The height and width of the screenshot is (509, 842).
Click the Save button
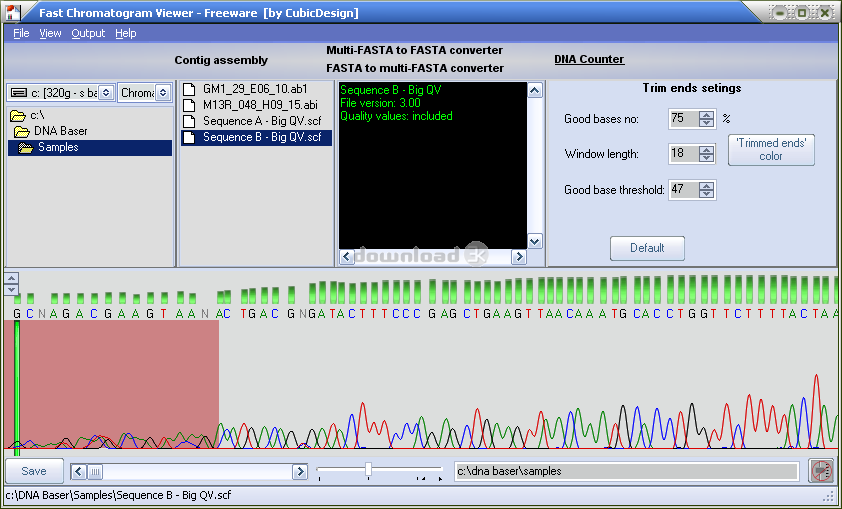tap(34, 471)
